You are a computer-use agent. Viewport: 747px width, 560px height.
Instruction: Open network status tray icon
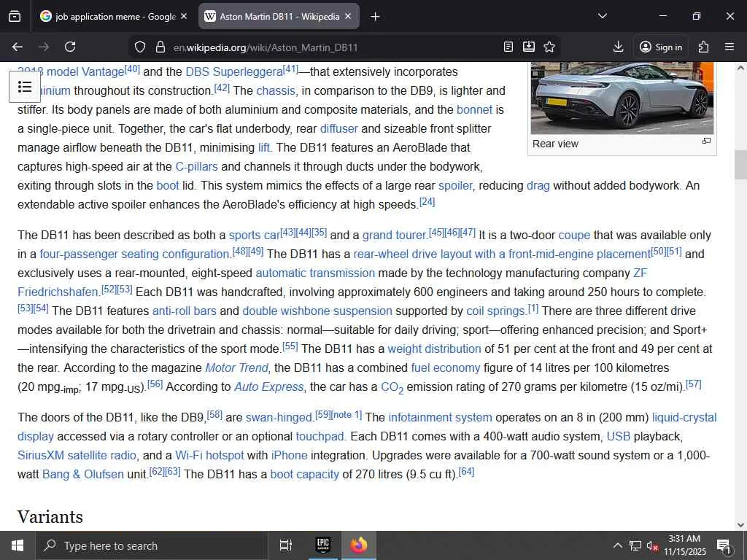(x=635, y=545)
